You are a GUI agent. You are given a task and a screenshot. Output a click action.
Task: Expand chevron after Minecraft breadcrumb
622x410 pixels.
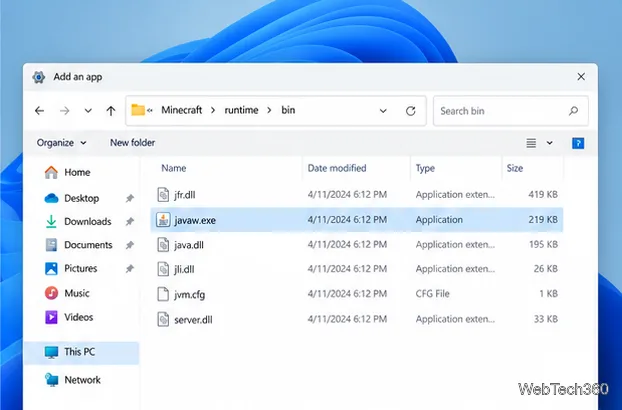[213, 110]
